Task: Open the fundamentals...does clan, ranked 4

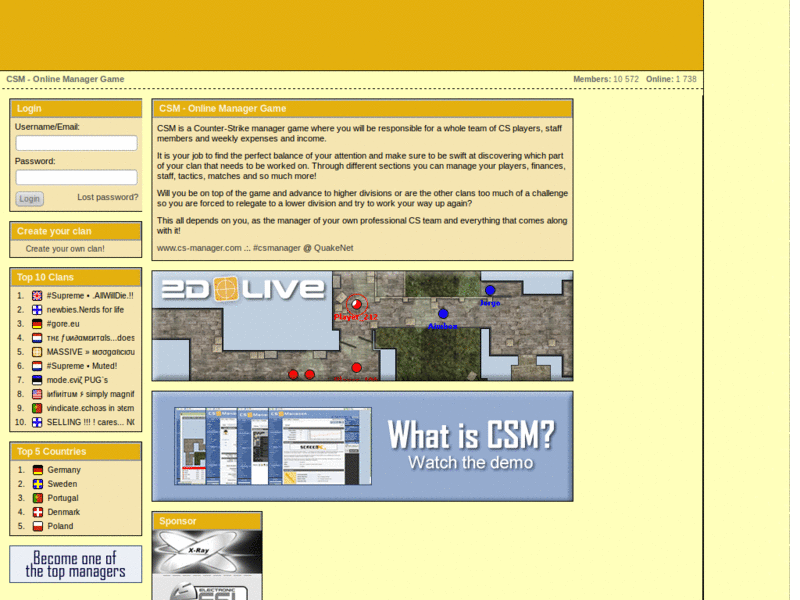Action: coord(90,338)
